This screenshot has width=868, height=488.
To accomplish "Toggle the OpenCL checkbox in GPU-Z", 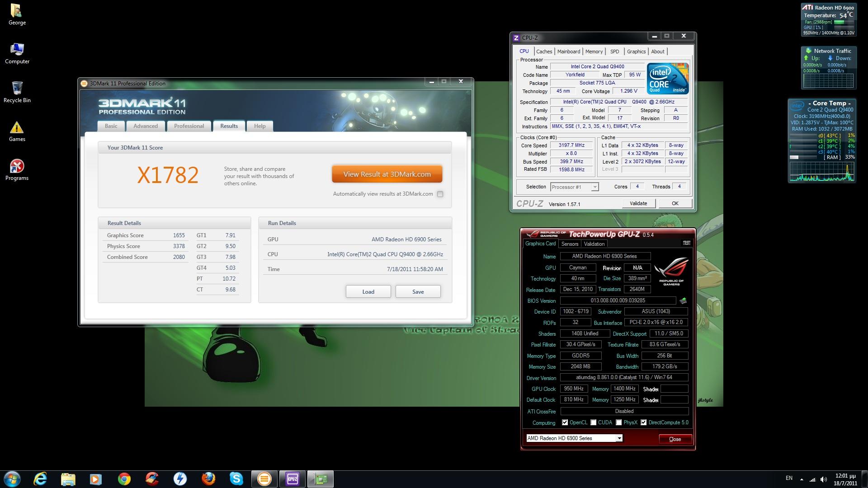I will click(x=565, y=422).
